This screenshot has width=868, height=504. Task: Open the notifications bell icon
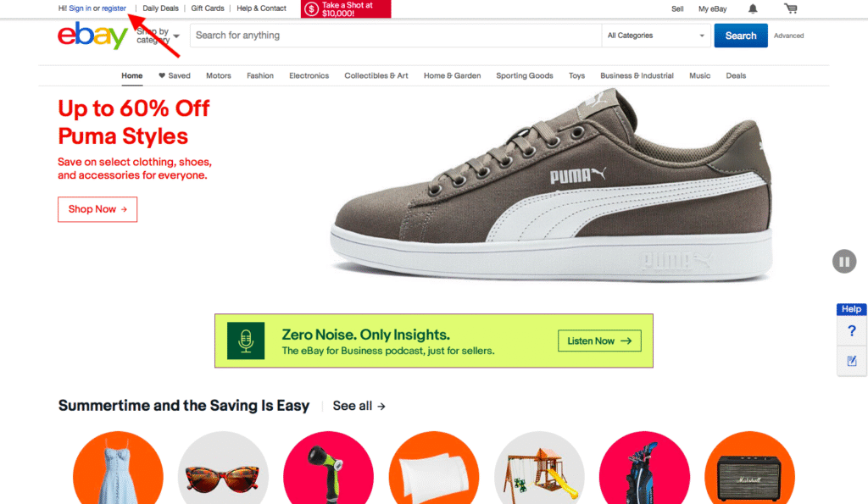click(x=753, y=8)
